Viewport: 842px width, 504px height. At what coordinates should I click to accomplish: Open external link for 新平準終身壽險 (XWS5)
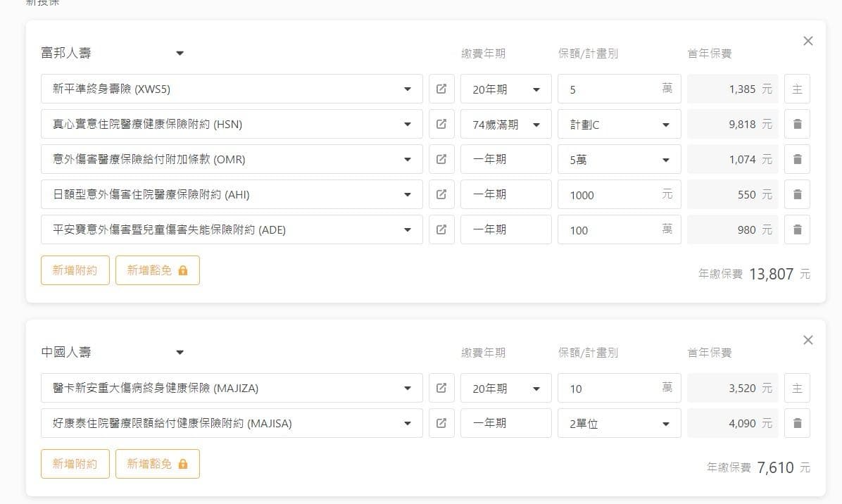(x=441, y=89)
